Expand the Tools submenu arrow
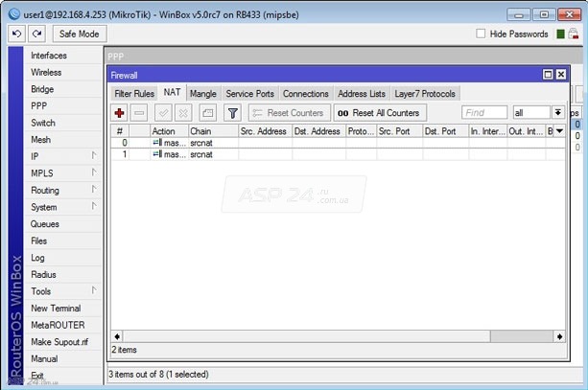This screenshot has height=390, width=588. tap(94, 290)
